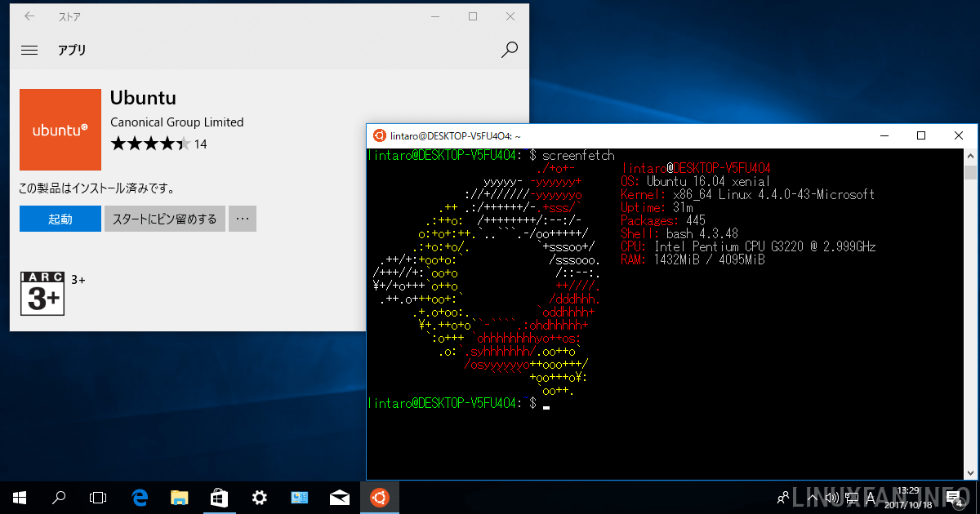Open the Mail app from the taskbar
This screenshot has width=980, height=514.
(x=340, y=497)
